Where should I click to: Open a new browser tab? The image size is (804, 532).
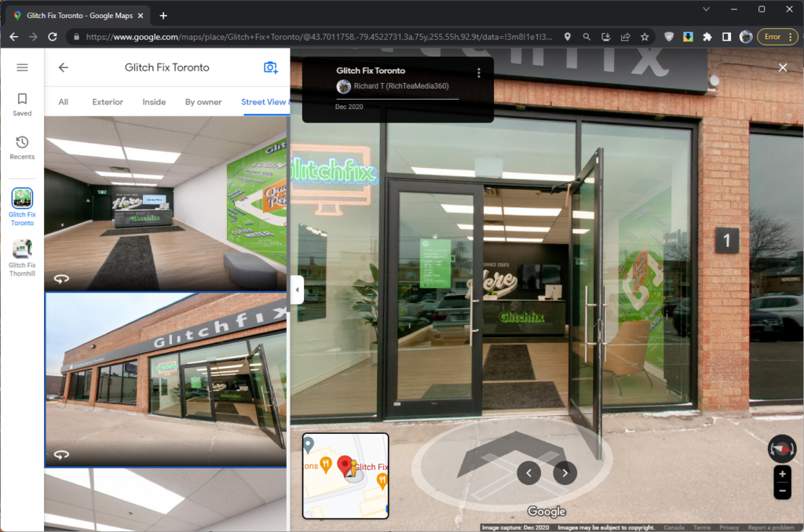163,16
